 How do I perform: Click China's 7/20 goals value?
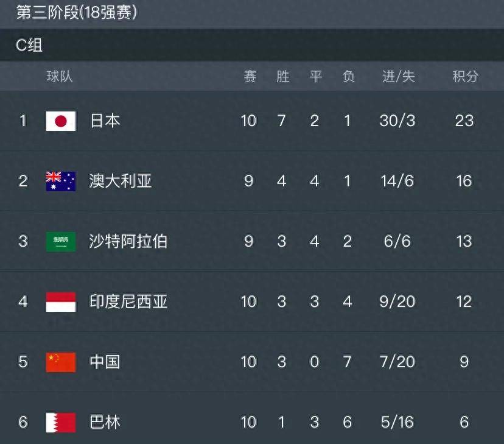(397, 362)
